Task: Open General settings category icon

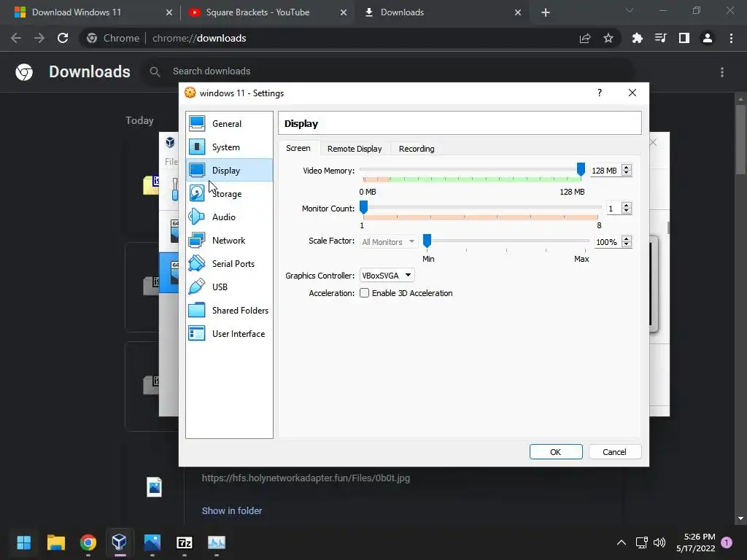Action: (197, 123)
